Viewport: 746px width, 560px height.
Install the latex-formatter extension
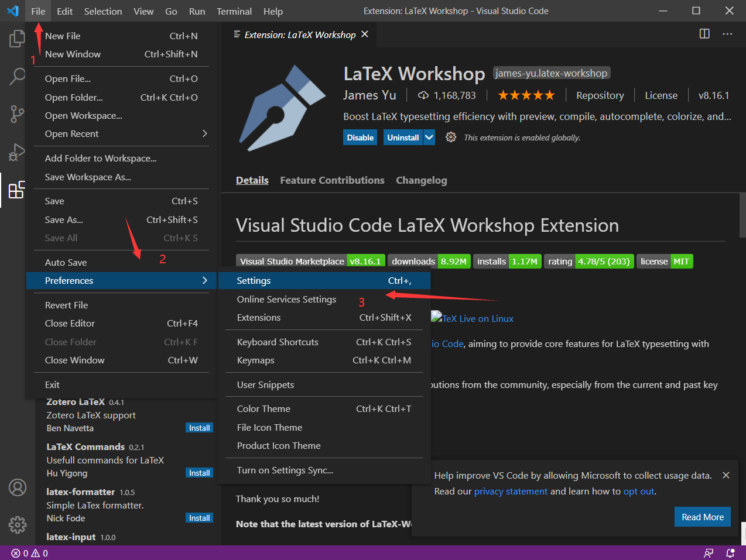[199, 517]
